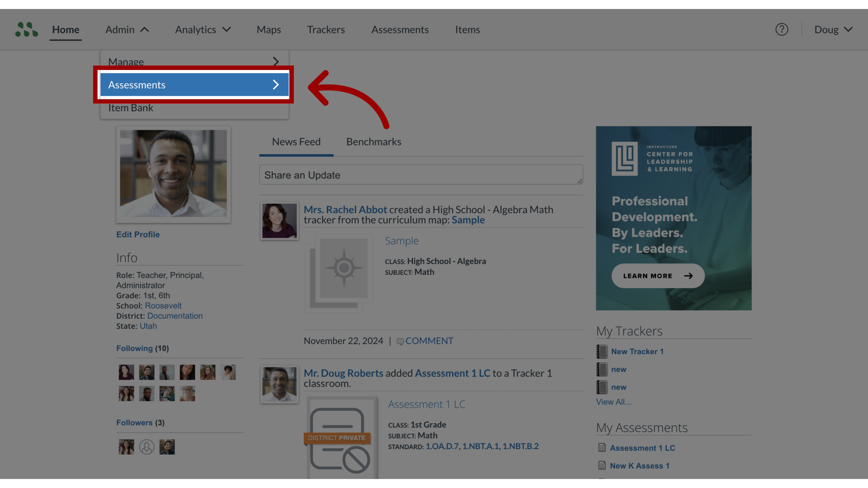Select the News Feed tab
This screenshot has height=488, width=868.
coord(296,141)
